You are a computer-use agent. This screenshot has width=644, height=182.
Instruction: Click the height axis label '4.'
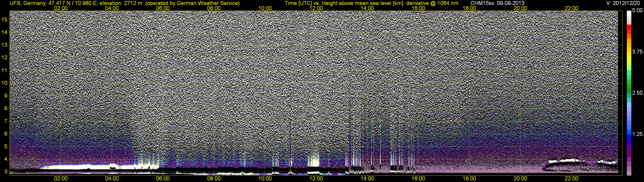[x=6, y=159]
